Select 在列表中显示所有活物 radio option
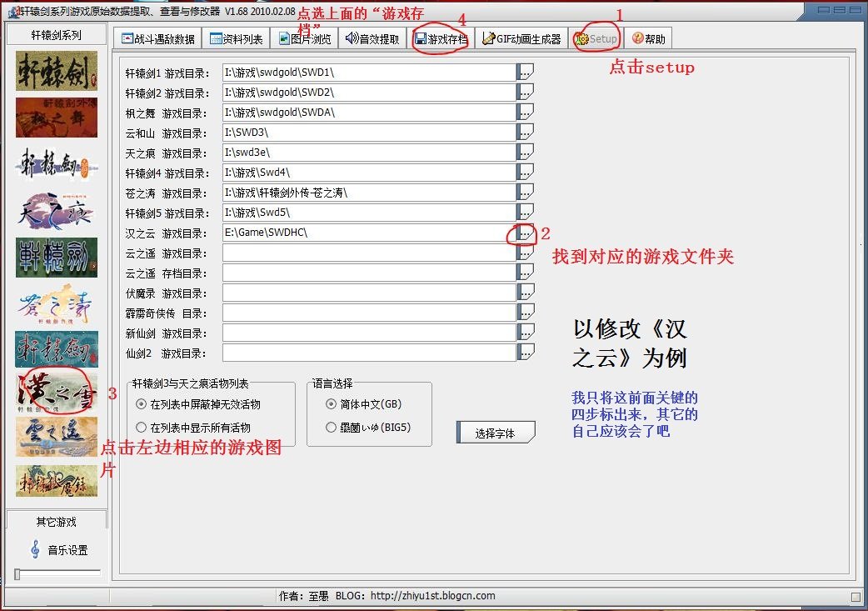This screenshot has width=868, height=611. point(141,428)
